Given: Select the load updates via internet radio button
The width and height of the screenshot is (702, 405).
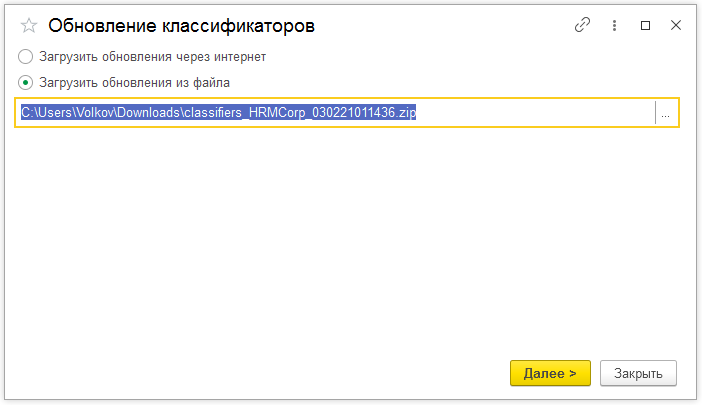Looking at the screenshot, I should 26,57.
